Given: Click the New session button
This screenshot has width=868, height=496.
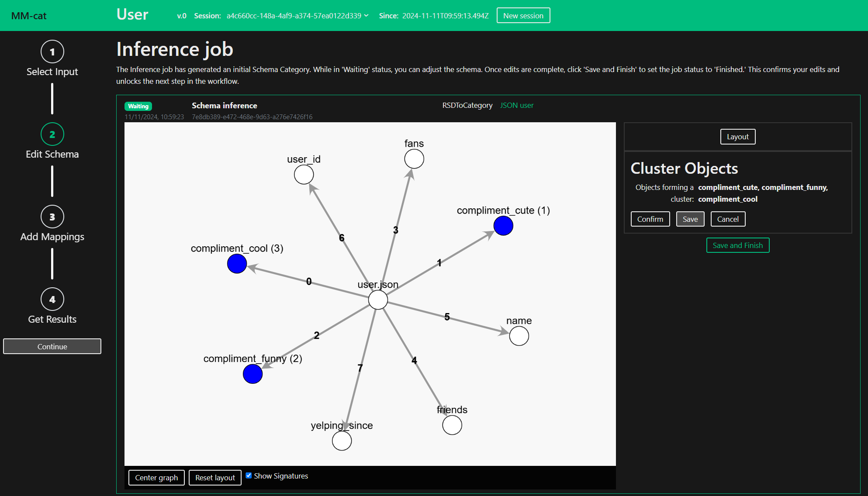Looking at the screenshot, I should pos(523,16).
